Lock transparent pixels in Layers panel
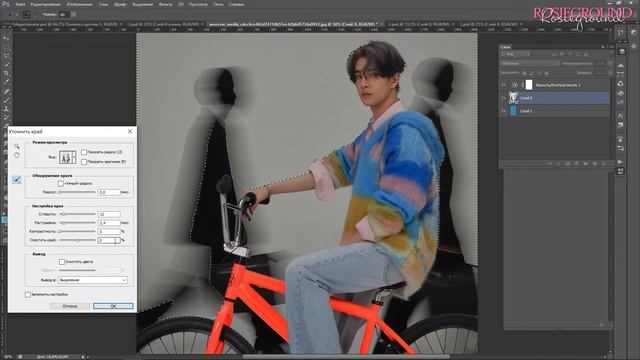 [524, 73]
